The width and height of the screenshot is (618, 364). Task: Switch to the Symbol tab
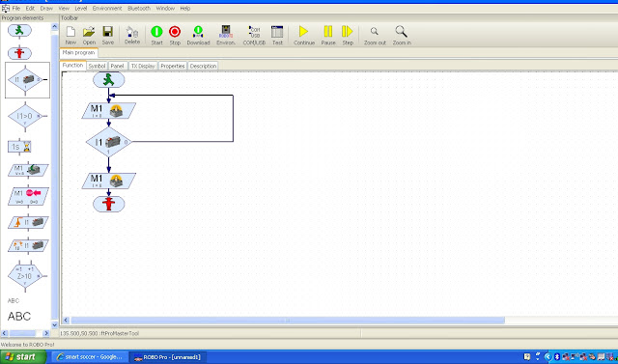click(97, 67)
